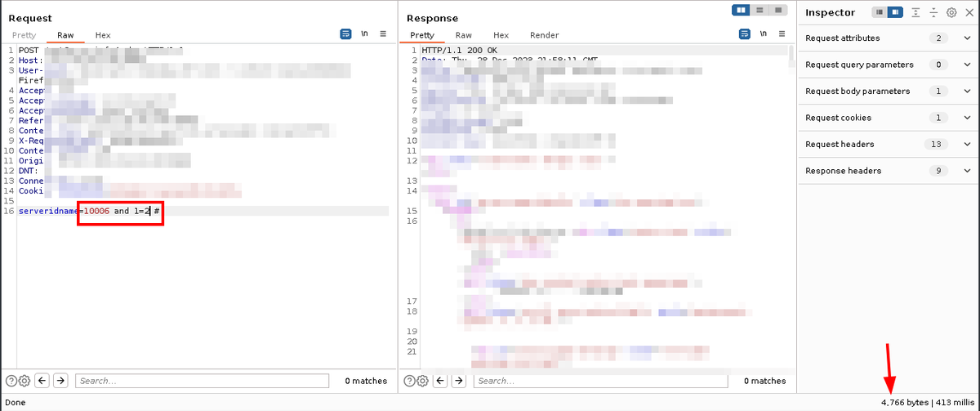Select the Response Pretty tab
980x411 pixels.
[422, 35]
